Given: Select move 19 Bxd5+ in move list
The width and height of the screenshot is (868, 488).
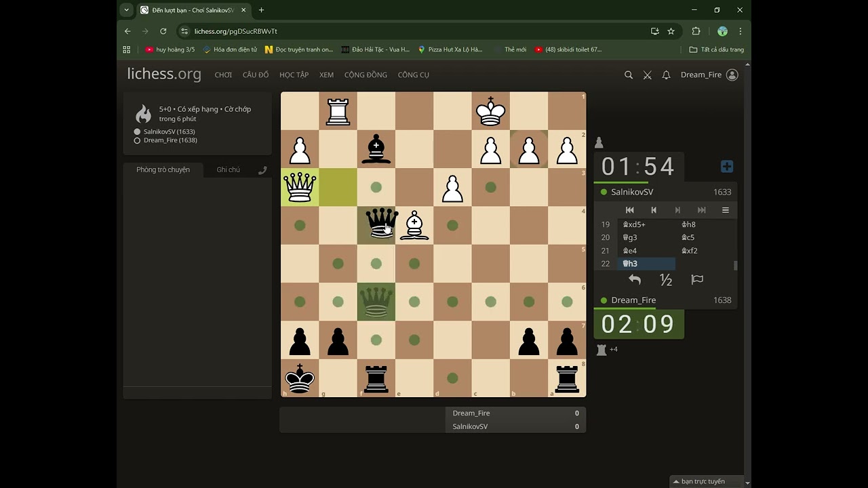Looking at the screenshot, I should (646, 224).
